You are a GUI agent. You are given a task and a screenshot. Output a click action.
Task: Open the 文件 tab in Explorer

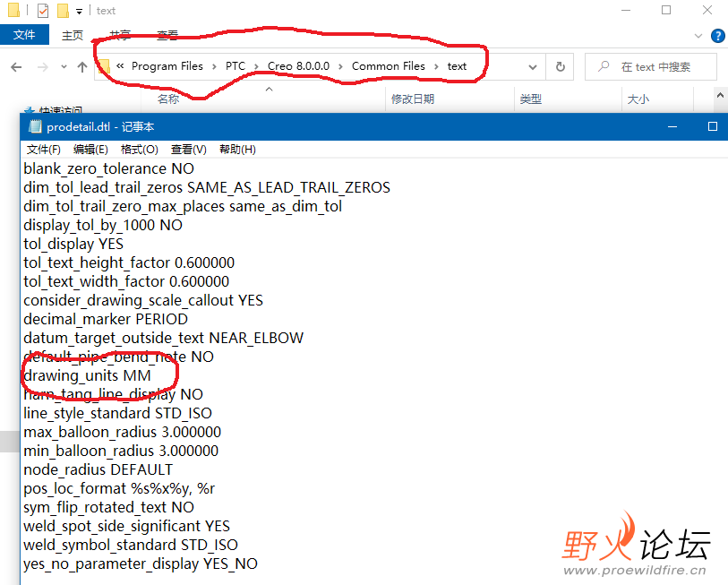pyautogui.click(x=24, y=35)
